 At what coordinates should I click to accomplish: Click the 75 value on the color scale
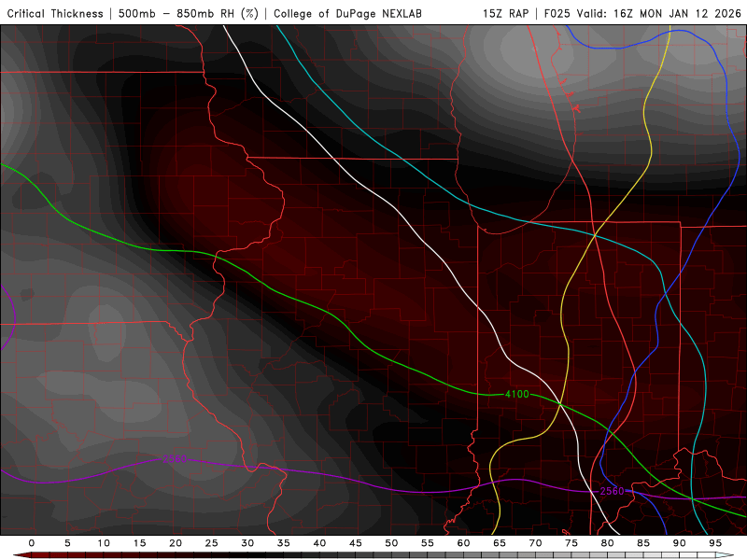click(571, 543)
